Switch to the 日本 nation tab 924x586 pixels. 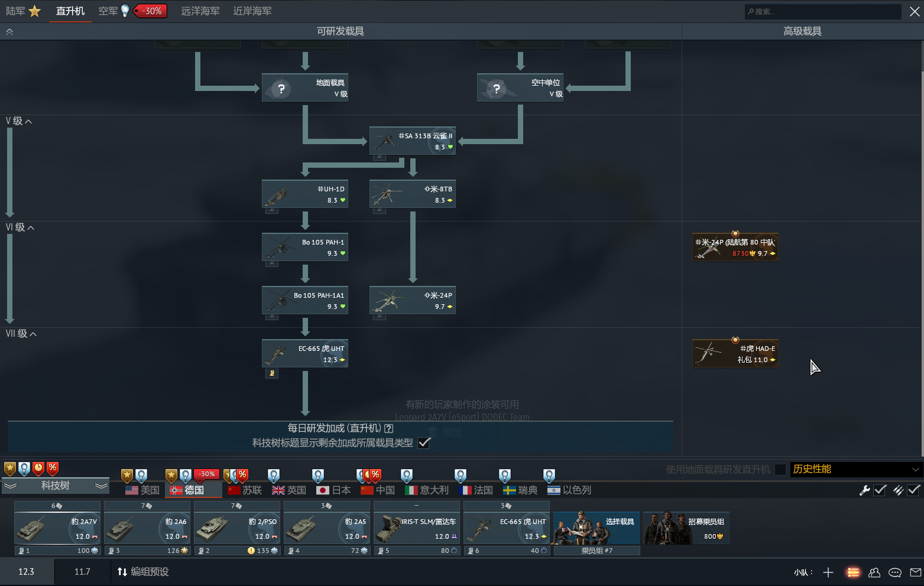pyautogui.click(x=334, y=490)
